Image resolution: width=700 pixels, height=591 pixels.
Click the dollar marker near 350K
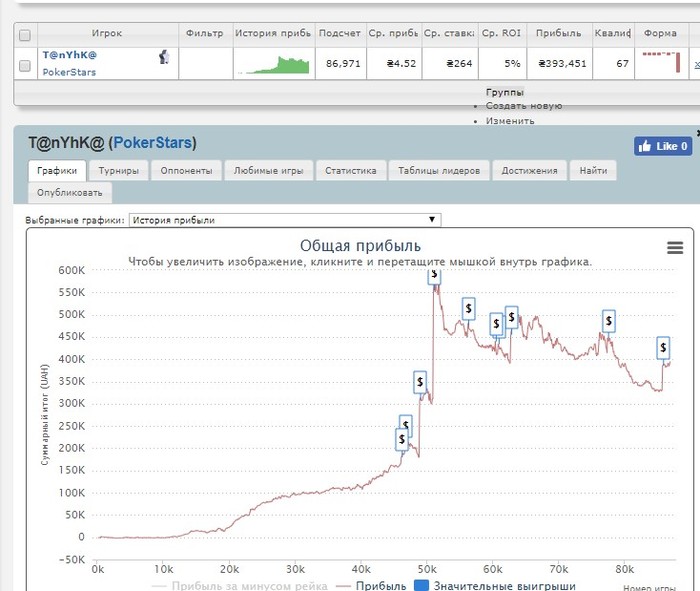(420, 382)
